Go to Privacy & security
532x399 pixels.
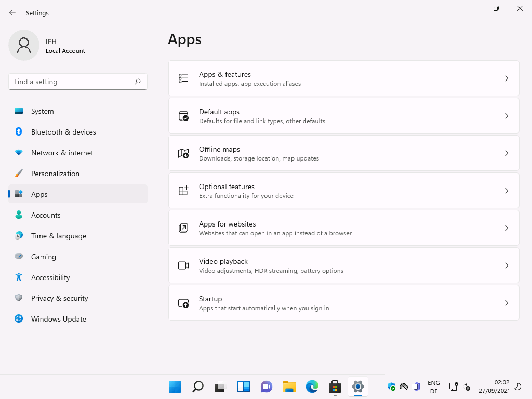(78, 298)
